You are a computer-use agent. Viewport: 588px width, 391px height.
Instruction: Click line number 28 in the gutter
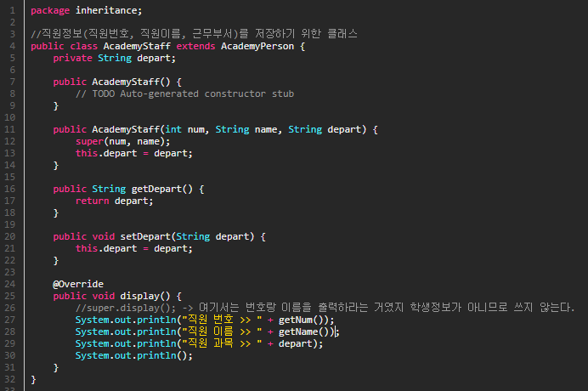click(x=10, y=331)
